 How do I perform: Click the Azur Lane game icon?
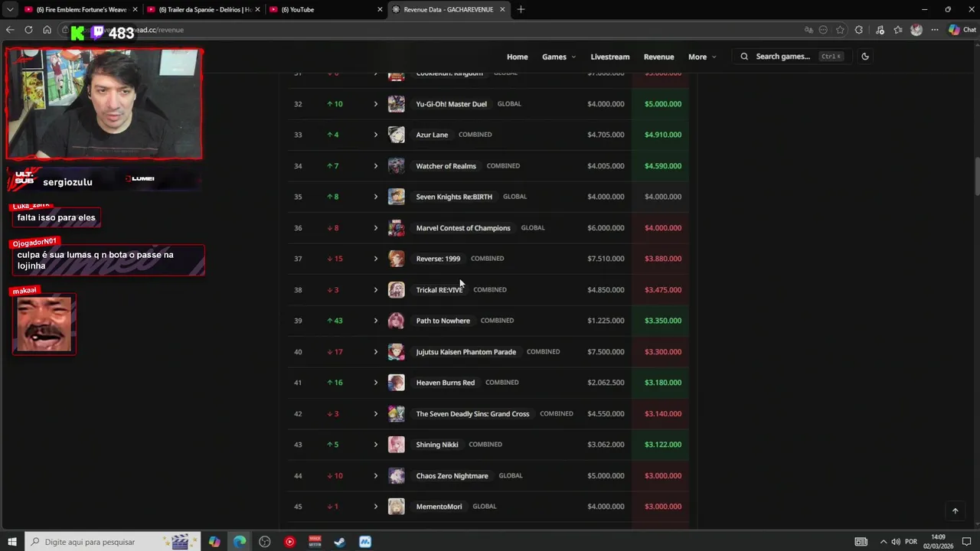point(396,135)
